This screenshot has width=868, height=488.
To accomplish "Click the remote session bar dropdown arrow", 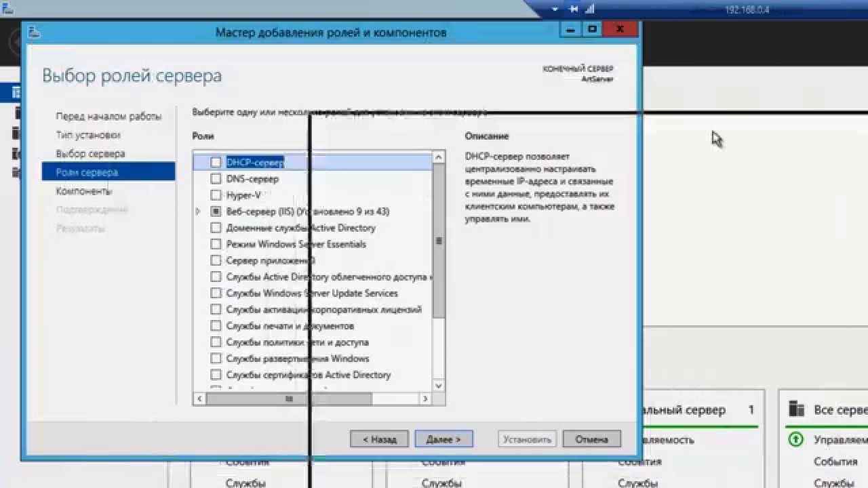I will coord(555,9).
